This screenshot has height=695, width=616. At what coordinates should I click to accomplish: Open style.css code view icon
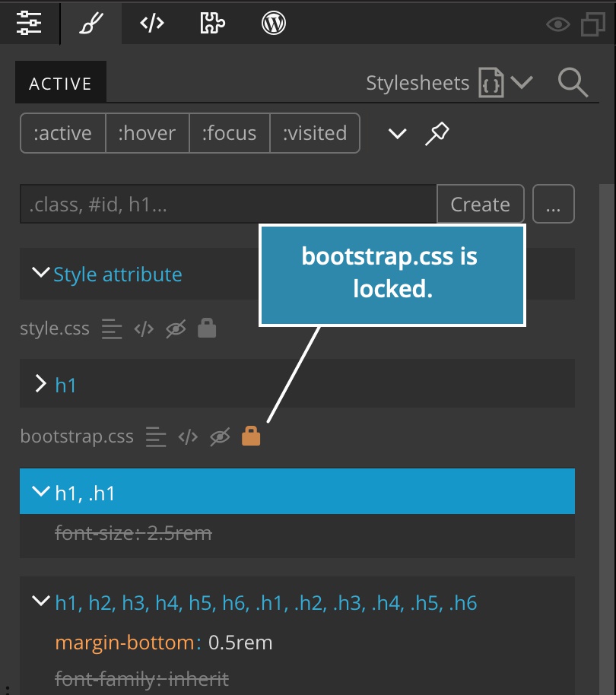point(144,329)
